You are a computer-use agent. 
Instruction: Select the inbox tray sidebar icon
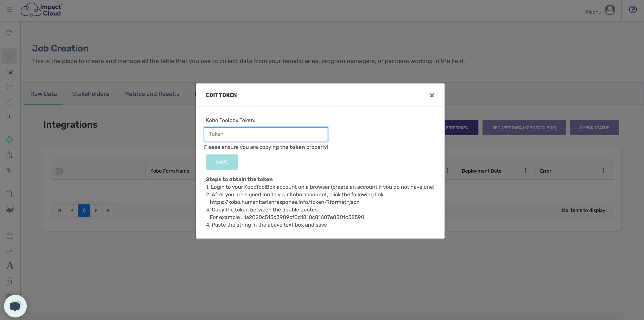(9, 56)
